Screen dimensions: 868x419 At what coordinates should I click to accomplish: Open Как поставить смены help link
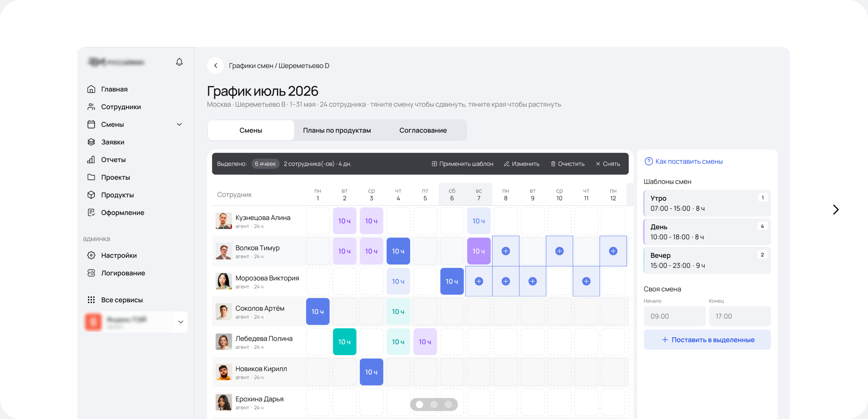coord(684,161)
